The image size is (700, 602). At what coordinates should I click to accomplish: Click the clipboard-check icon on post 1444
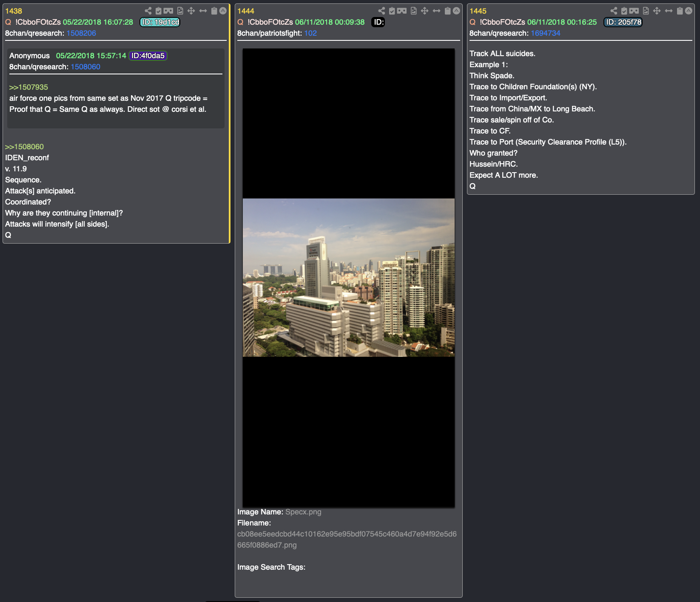[x=392, y=11]
